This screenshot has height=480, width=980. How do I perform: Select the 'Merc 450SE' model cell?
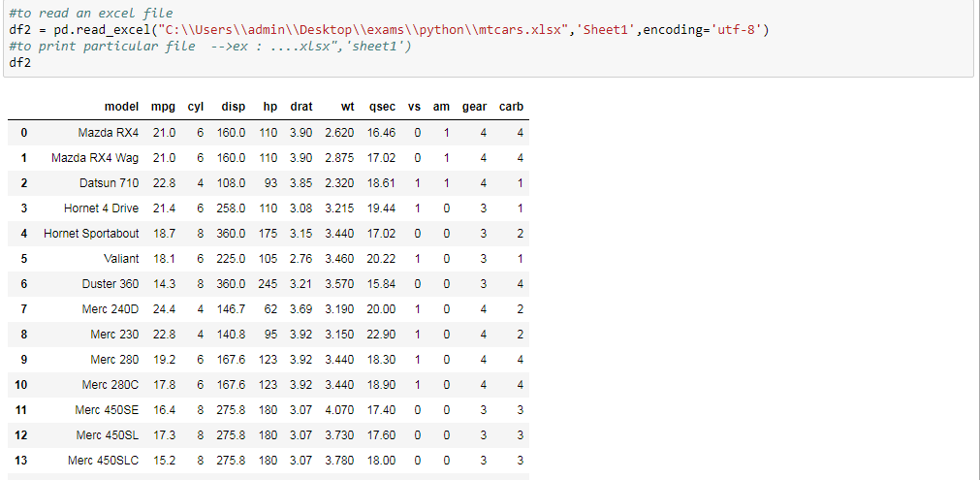click(x=107, y=410)
